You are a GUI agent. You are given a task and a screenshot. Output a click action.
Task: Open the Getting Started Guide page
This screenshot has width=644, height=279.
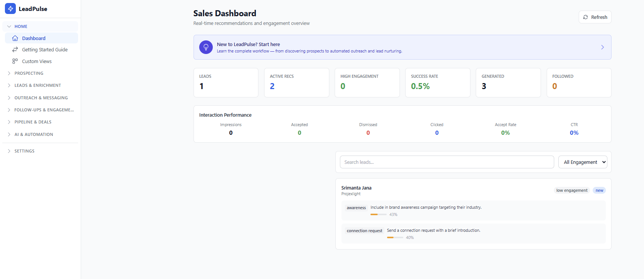click(41, 49)
